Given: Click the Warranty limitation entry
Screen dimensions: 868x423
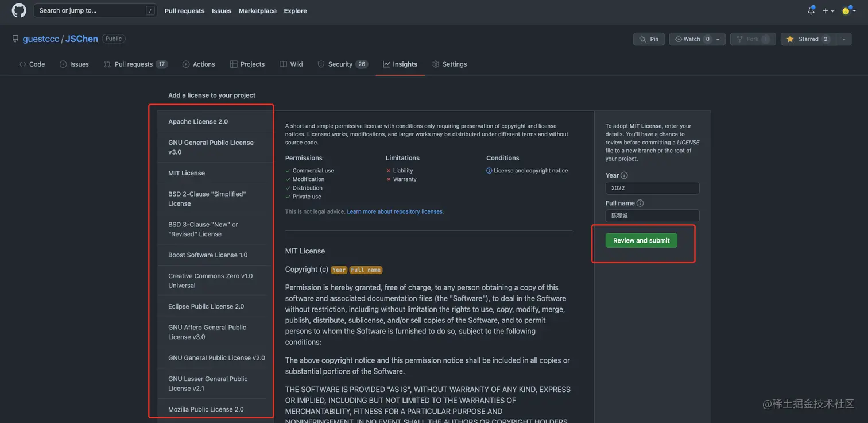Looking at the screenshot, I should [x=401, y=179].
